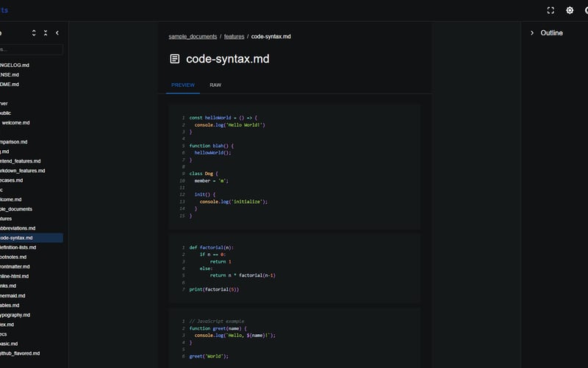
Task: Select the public folder in the tree
Action: [5, 113]
